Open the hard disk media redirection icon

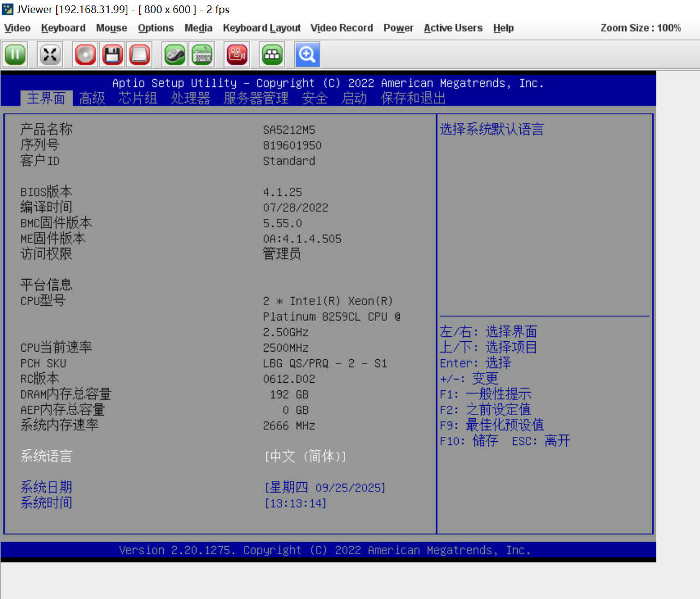(140, 55)
